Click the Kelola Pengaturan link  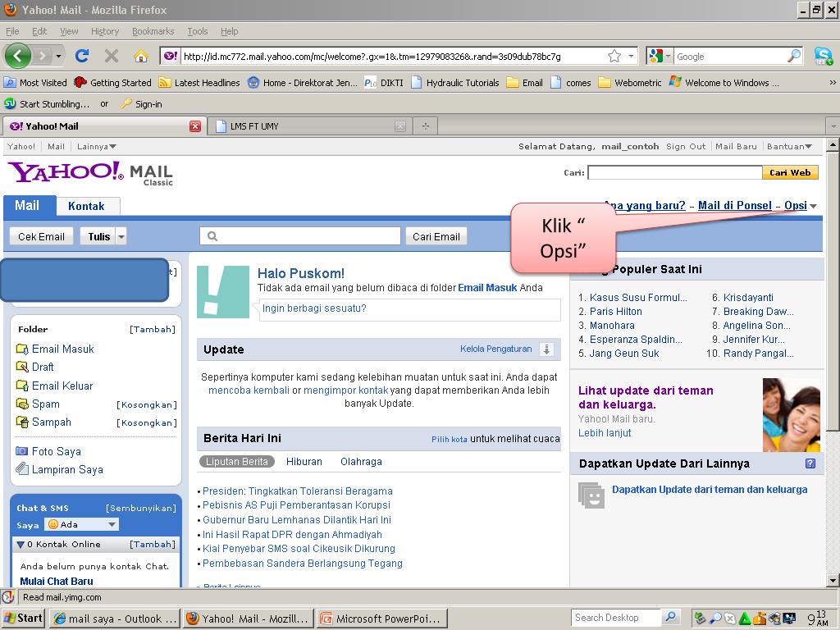(x=495, y=349)
